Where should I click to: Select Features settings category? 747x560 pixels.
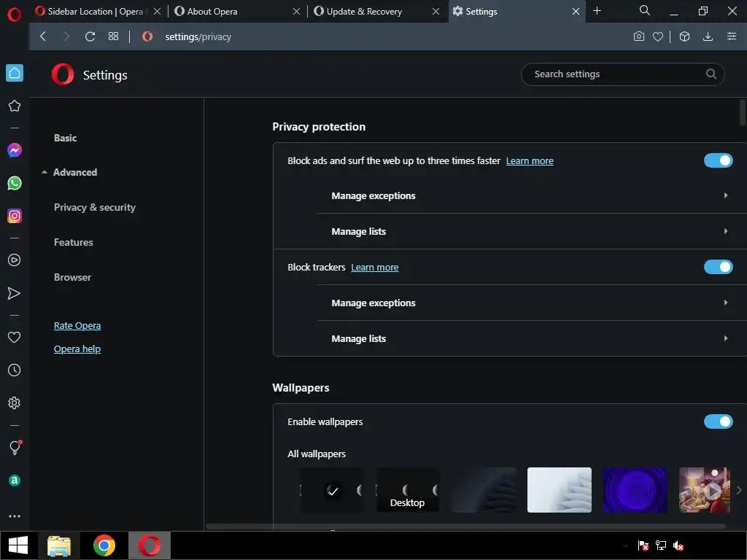tap(74, 242)
